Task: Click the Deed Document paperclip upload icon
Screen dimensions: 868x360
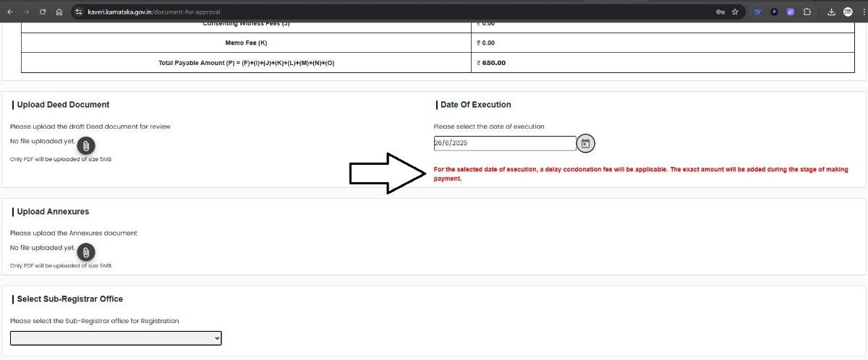Action: click(x=85, y=145)
